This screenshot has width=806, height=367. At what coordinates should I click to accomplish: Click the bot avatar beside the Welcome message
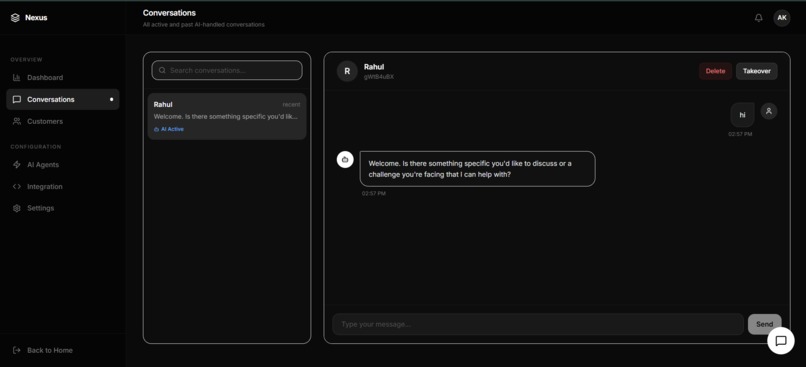[345, 159]
